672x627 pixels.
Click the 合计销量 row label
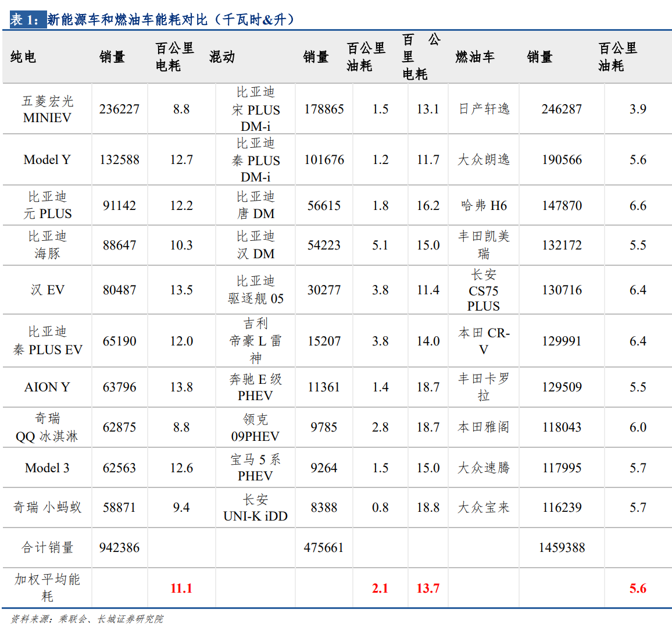point(47,548)
